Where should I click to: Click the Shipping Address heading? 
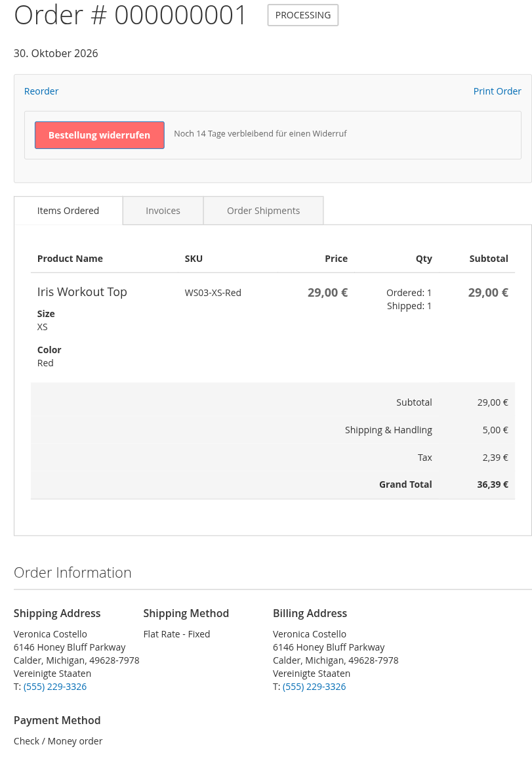[57, 613]
